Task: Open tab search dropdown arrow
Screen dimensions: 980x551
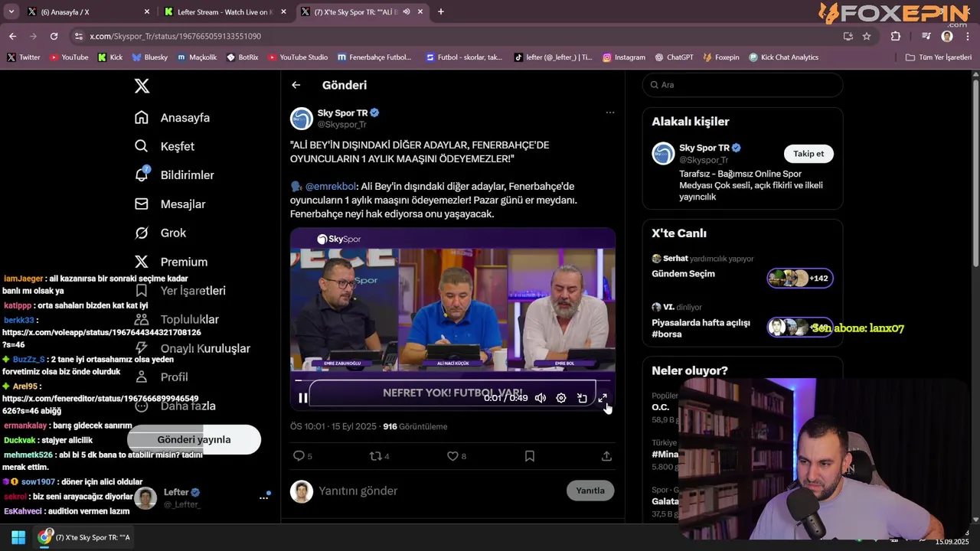Action: coord(11,11)
